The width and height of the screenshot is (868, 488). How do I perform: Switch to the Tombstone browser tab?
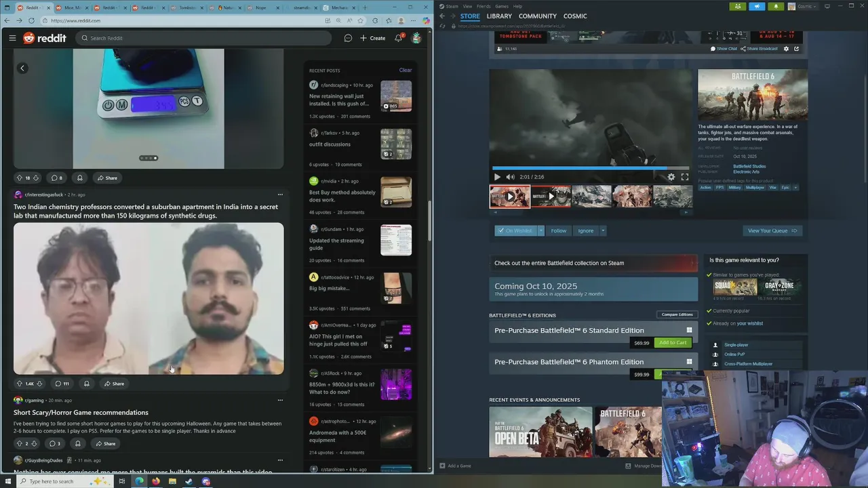coord(188,7)
